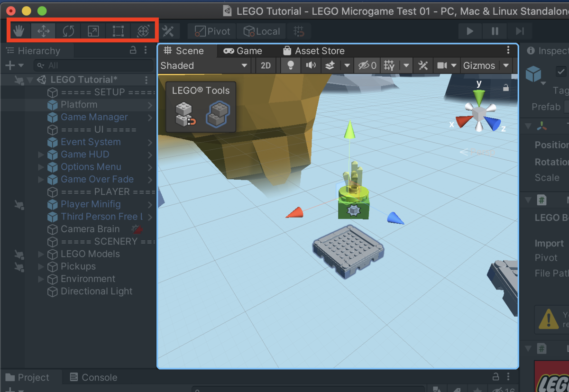
Task: Click the grid snapping toolbar icon
Action: click(x=299, y=31)
